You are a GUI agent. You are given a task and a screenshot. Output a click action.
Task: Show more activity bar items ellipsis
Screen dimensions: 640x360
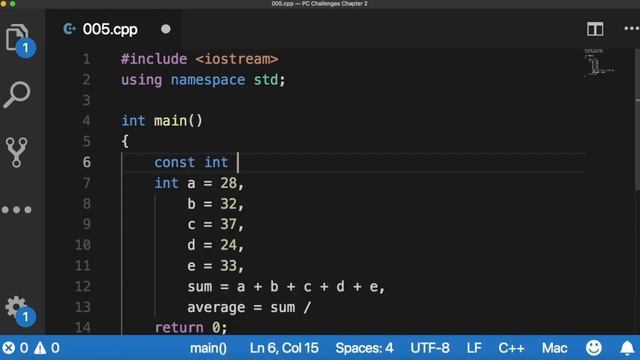pos(17,210)
